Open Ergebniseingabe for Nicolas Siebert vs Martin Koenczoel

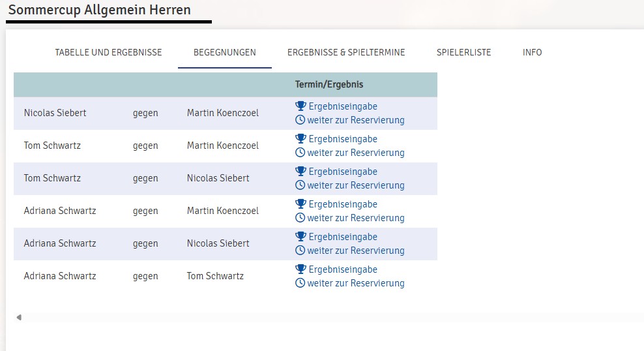tap(343, 106)
